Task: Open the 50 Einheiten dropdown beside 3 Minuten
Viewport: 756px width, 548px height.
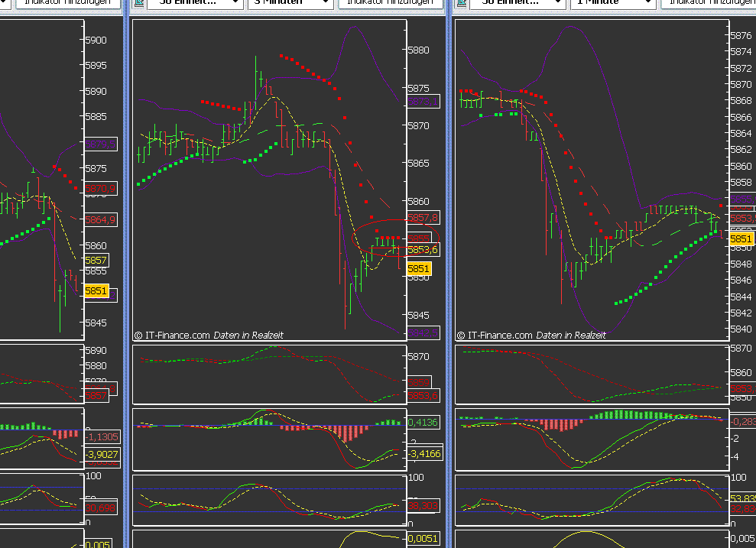Action: pyautogui.click(x=195, y=2)
